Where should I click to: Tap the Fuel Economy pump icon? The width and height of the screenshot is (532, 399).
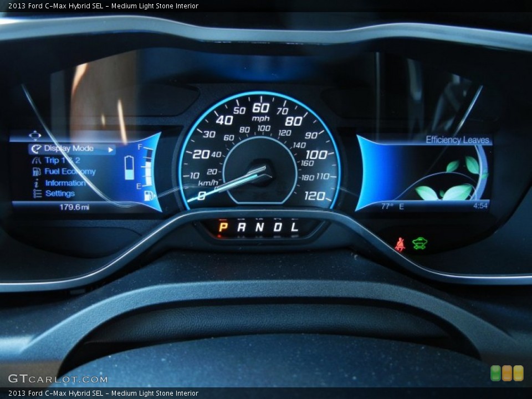point(37,172)
